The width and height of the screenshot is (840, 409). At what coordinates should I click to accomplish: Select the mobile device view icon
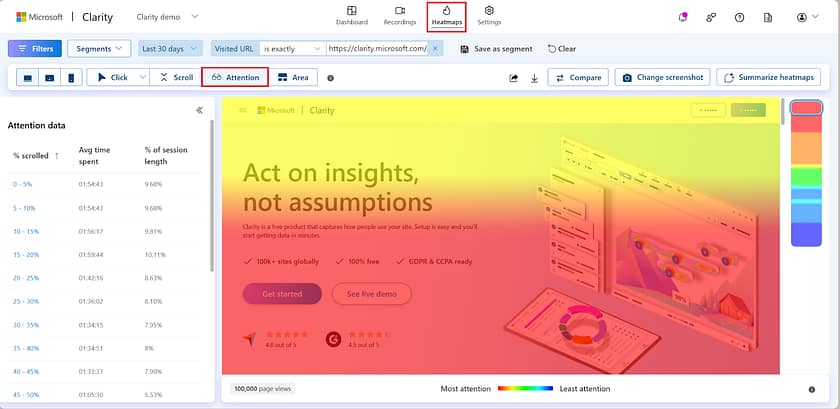click(x=70, y=78)
